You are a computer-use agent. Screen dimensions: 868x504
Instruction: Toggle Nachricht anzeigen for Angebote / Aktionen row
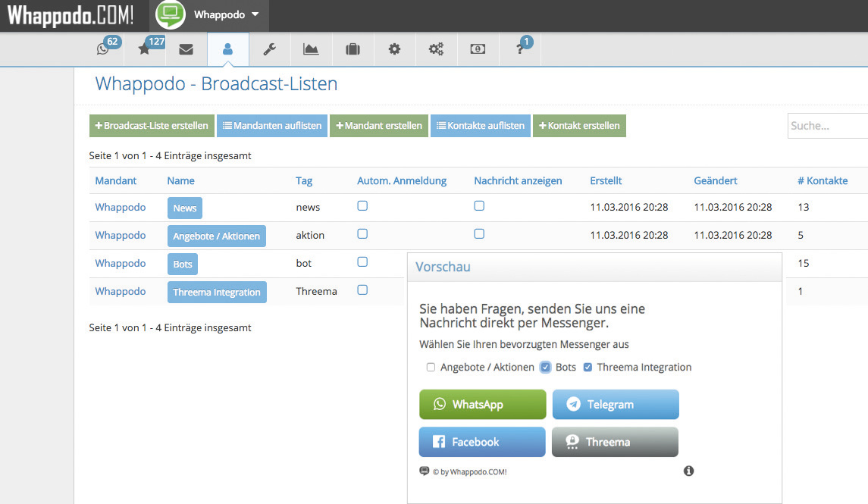pyautogui.click(x=479, y=234)
